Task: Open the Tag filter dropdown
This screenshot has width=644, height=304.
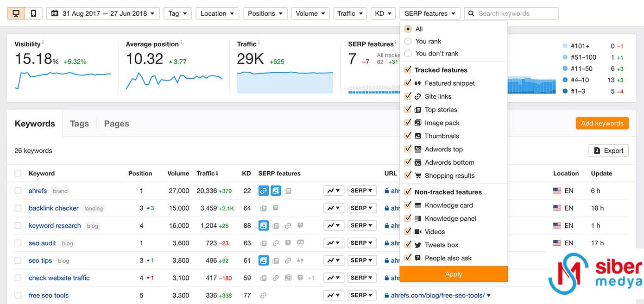Action: 178,13
